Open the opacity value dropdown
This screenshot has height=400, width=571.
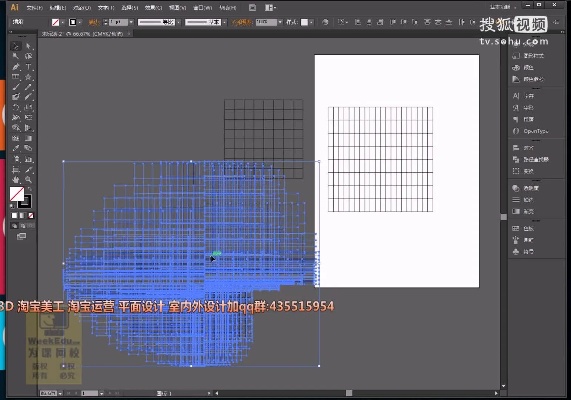tap(280, 22)
